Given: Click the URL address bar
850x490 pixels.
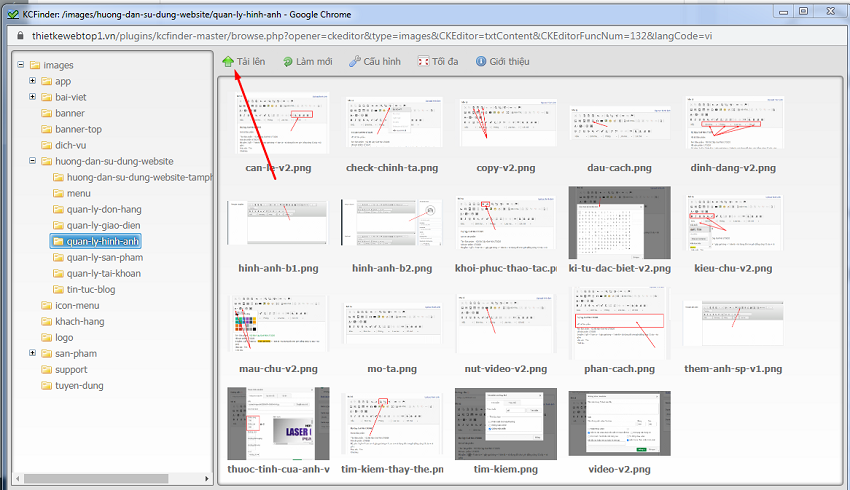Looking at the screenshot, I should coord(400,33).
